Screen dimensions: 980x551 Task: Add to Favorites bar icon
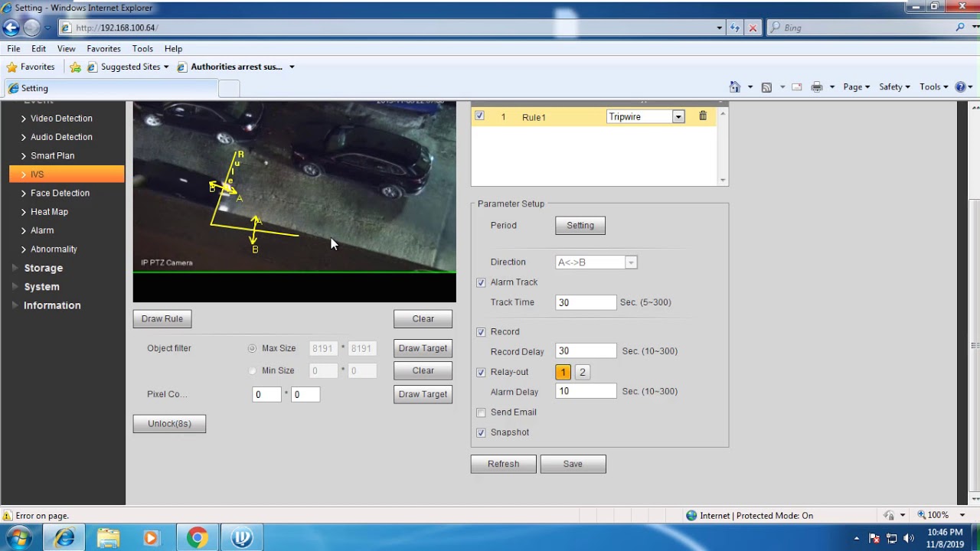pyautogui.click(x=75, y=67)
